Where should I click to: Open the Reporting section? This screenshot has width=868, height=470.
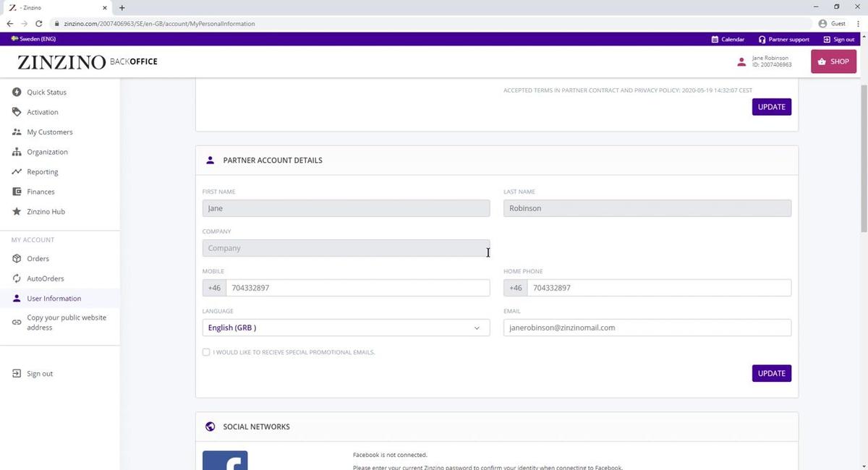point(42,171)
